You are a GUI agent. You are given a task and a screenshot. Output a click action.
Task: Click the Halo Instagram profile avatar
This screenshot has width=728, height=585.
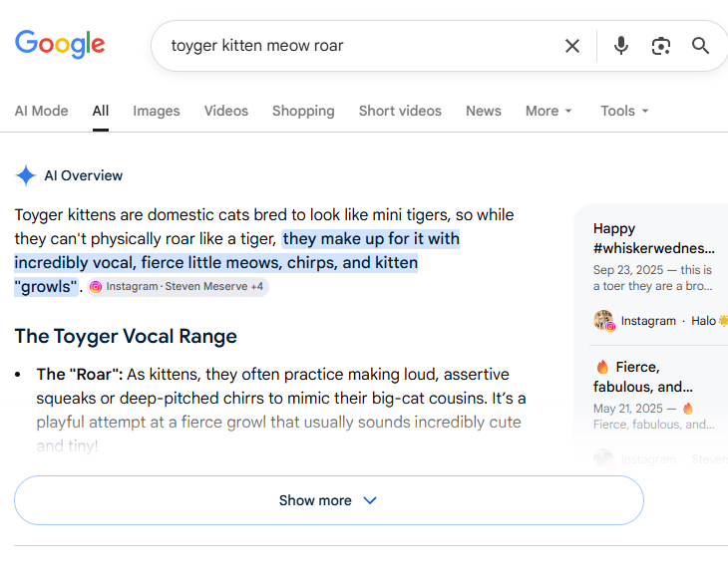coord(603,320)
